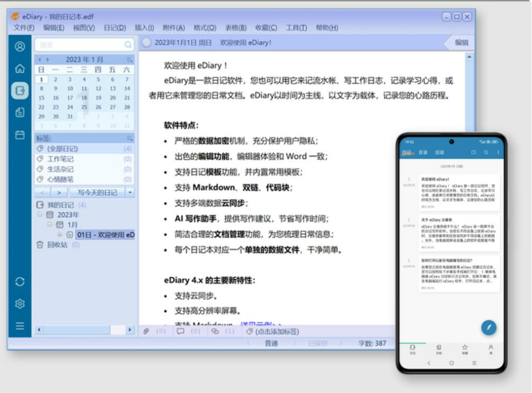
Task: Click the left panel horizontal scrollbar right arrow
Action: 129,329
